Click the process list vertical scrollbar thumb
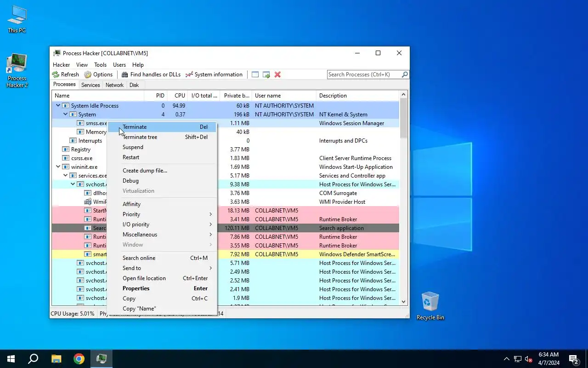The image size is (588, 368). pos(404,118)
